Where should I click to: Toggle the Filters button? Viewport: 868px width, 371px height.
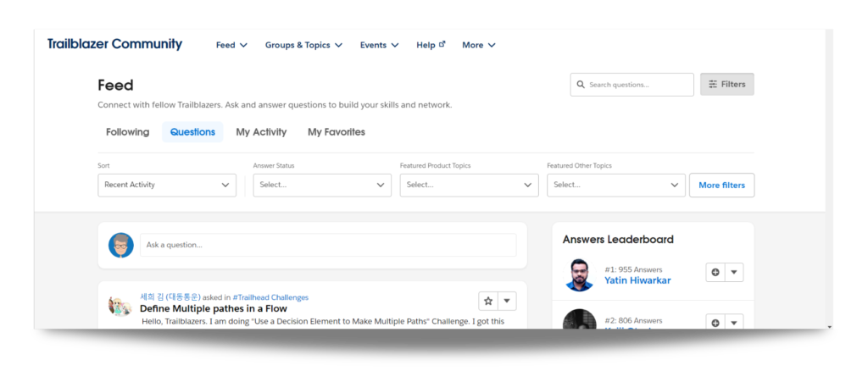726,84
